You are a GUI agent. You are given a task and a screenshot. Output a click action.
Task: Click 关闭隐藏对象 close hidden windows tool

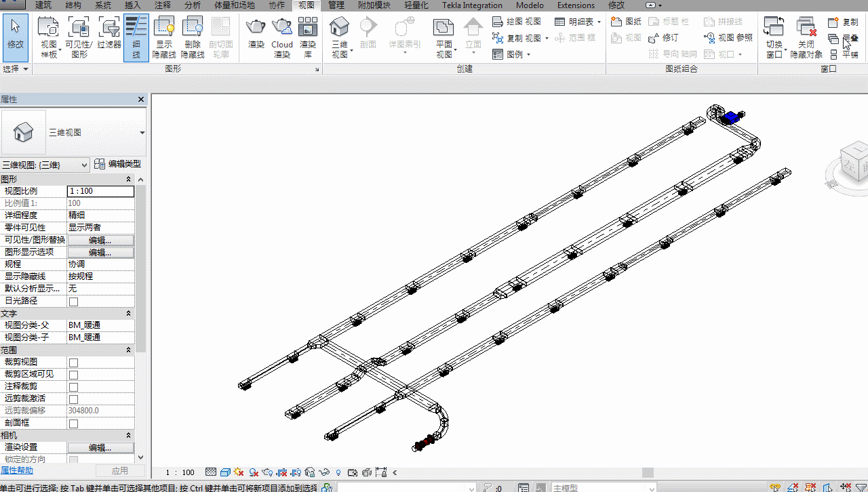point(806,37)
